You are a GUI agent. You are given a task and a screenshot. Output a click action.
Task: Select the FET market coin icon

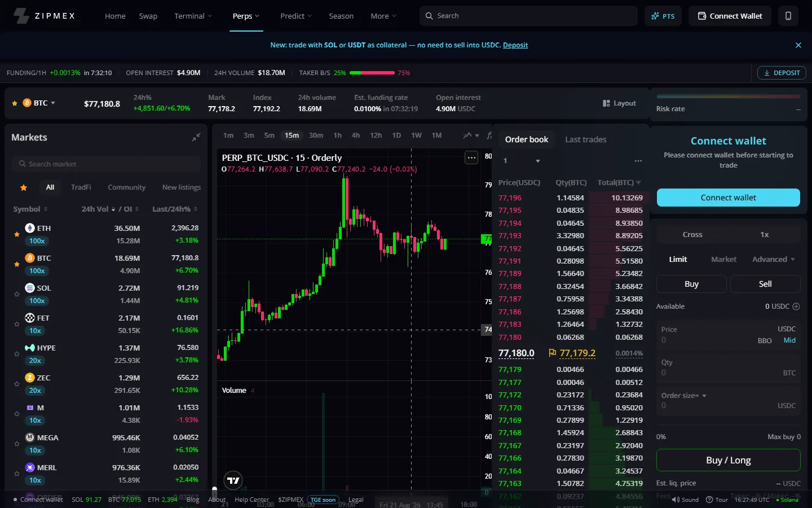tap(30, 318)
